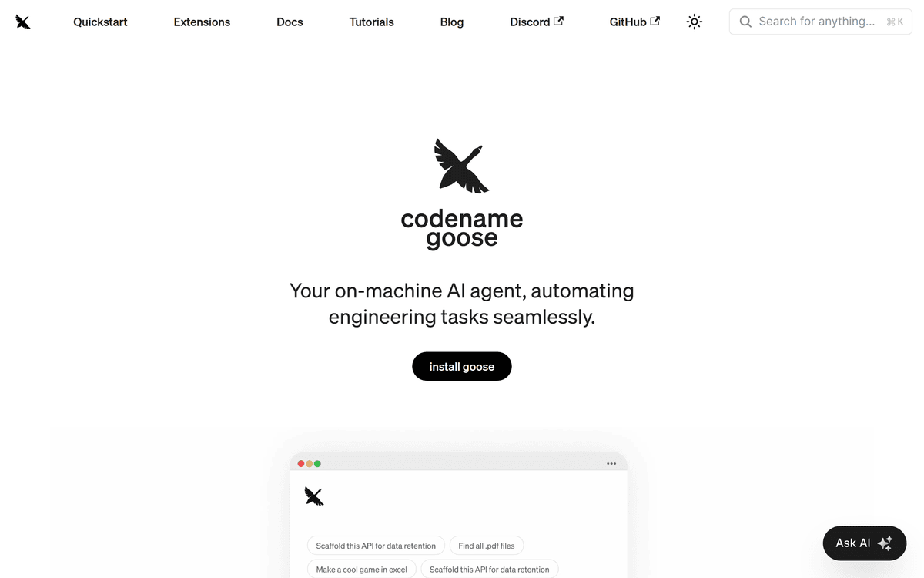Click the large goose hero logo
Viewport: 924px width, 578px height.
(461, 166)
